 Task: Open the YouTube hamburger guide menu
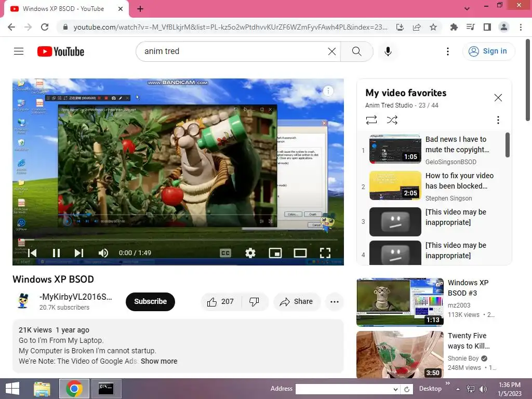[19, 51]
